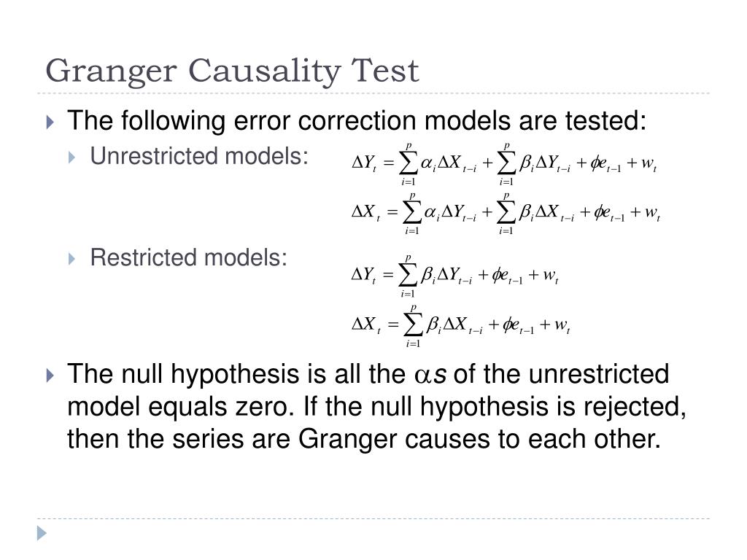Select the 'Unrestricted models:' text
Screen dimensions: 747x560
click(199, 156)
